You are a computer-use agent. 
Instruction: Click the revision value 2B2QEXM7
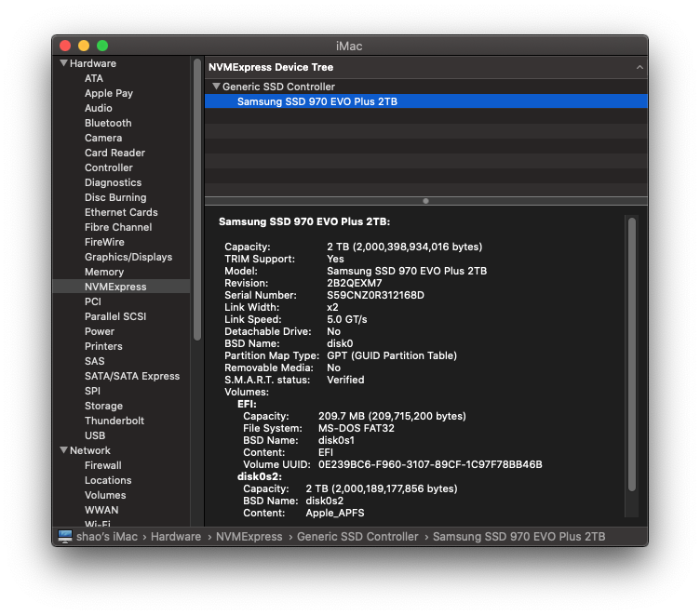coord(354,283)
